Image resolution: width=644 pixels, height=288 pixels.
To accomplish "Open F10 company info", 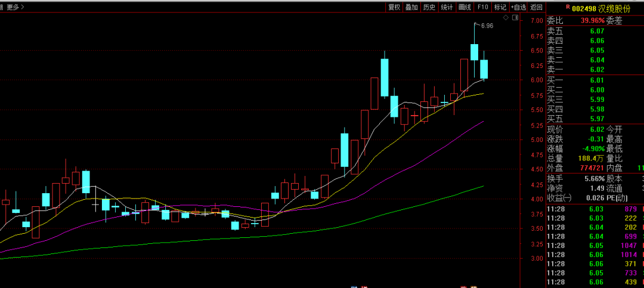I will tap(482, 7).
